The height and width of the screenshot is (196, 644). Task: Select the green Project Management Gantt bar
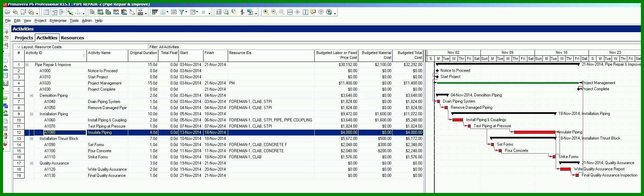coord(508,83)
